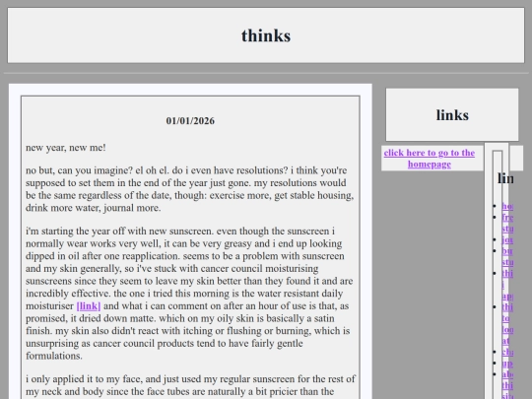Click the 'new year, new me!' line
The width and height of the screenshot is (532, 399).
click(x=66, y=148)
